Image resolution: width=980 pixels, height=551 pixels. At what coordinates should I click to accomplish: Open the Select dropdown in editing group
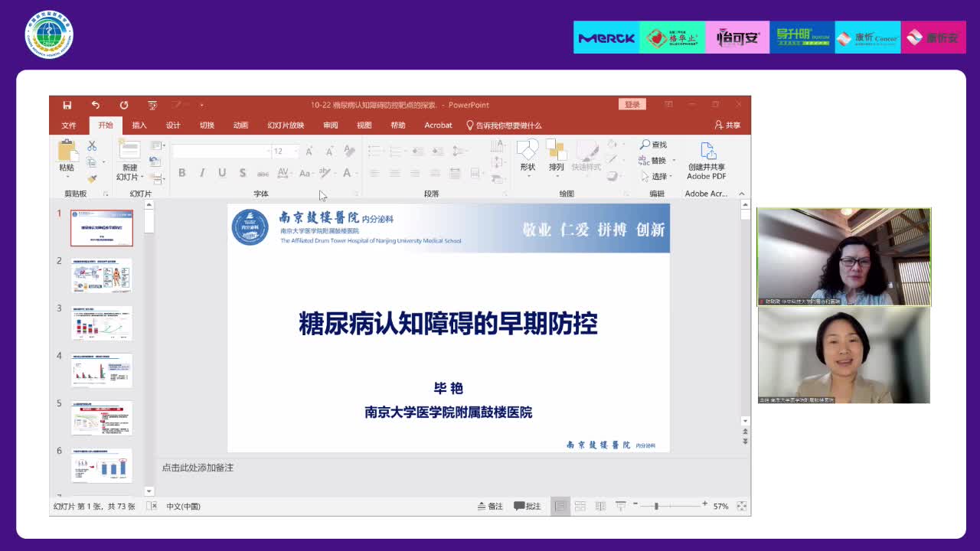point(659,176)
